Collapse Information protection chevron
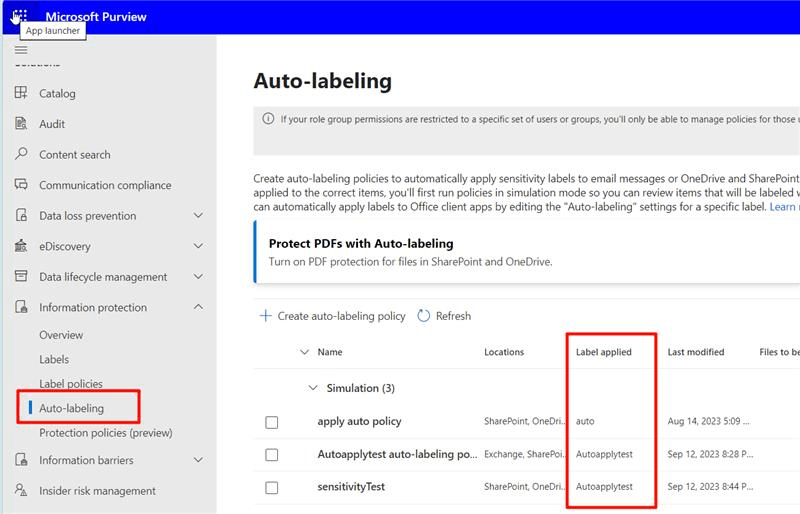The width and height of the screenshot is (800, 514). point(198,307)
